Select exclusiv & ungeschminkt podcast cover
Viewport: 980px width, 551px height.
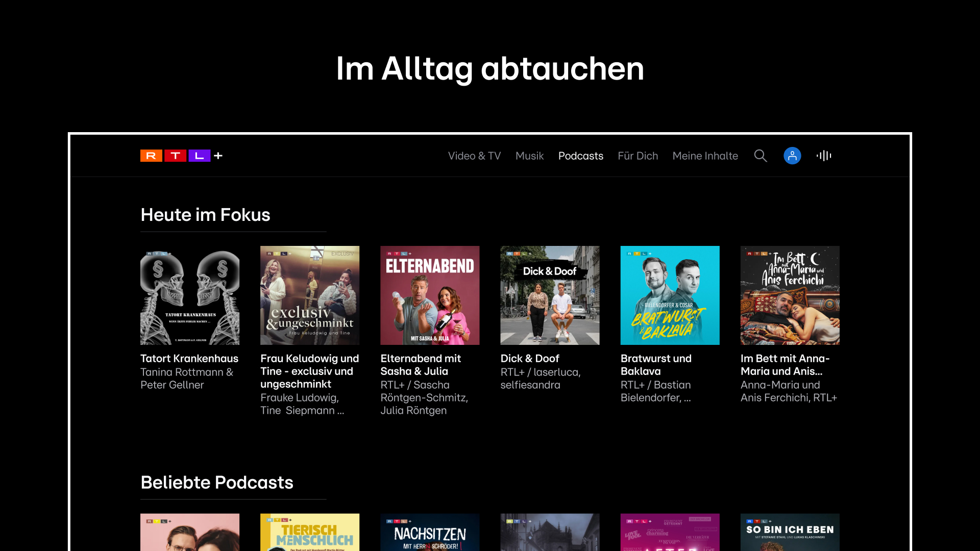(310, 295)
